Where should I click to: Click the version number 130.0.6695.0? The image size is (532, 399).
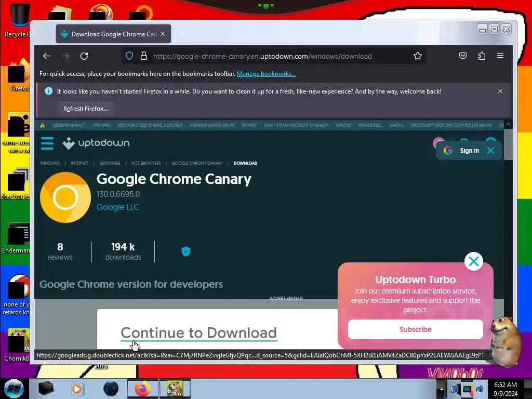pos(118,194)
